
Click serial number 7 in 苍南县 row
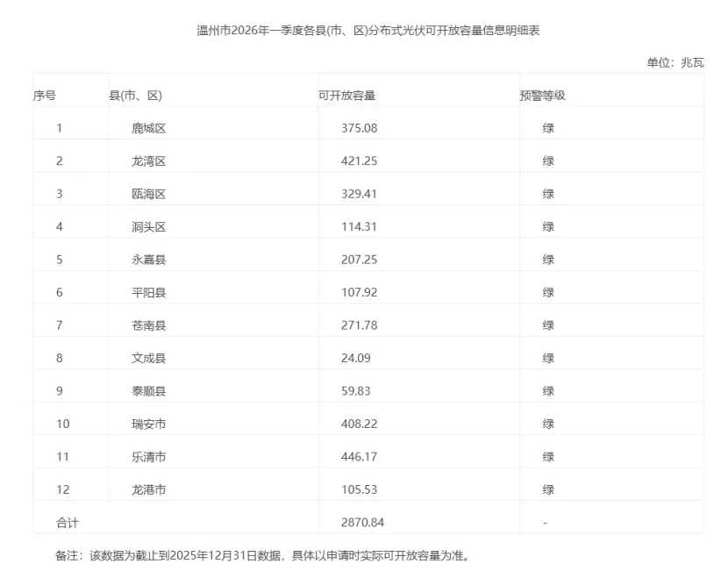pos(60,325)
